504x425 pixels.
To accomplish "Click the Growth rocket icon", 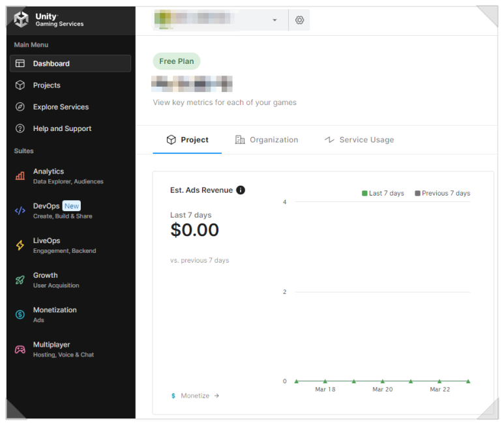I will [20, 280].
